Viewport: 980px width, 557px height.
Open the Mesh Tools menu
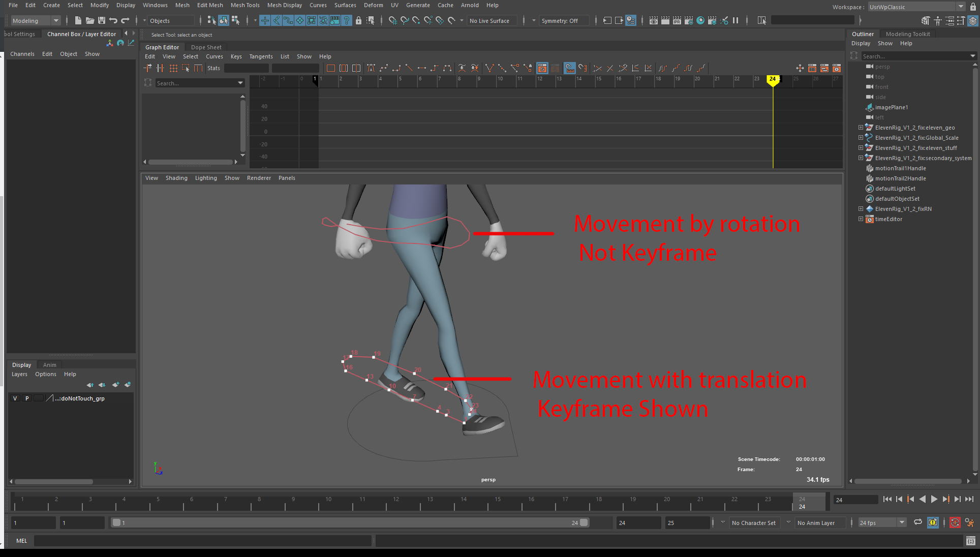(x=245, y=5)
